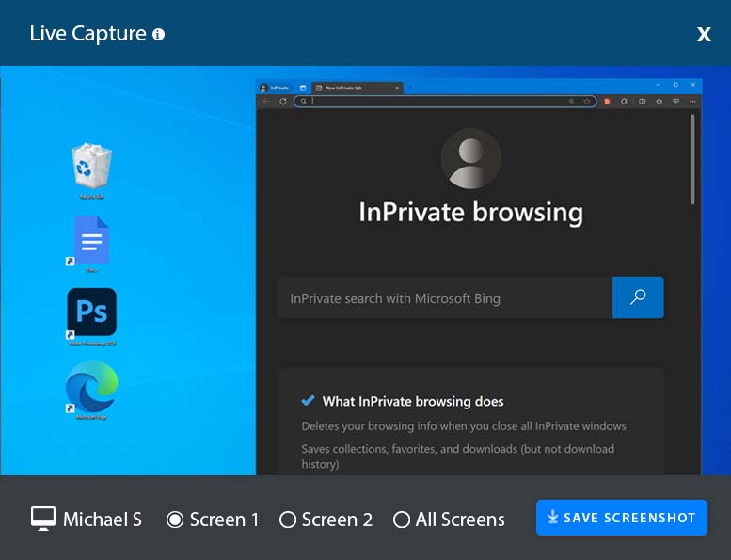Open the Google Docs desktop shortcut
Image resolution: width=731 pixels, height=560 pixels.
click(x=91, y=241)
